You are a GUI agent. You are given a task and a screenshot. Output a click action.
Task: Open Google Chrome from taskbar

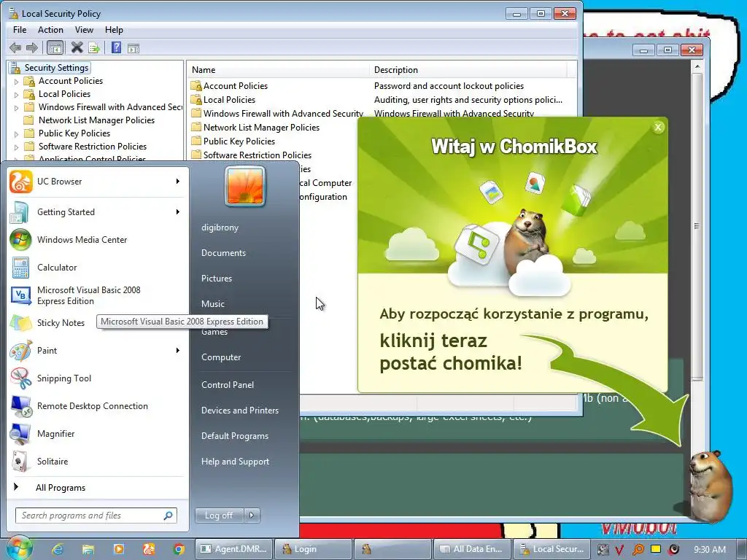[x=179, y=549]
